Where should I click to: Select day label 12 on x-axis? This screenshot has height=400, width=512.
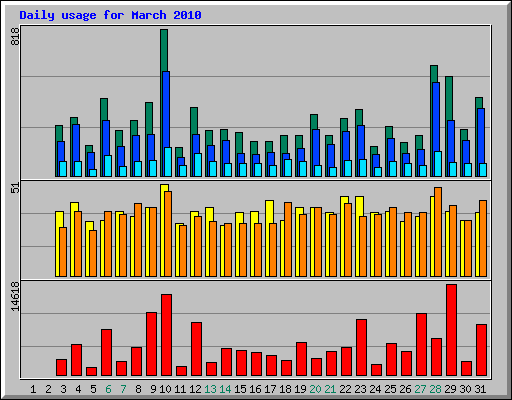[195, 389]
